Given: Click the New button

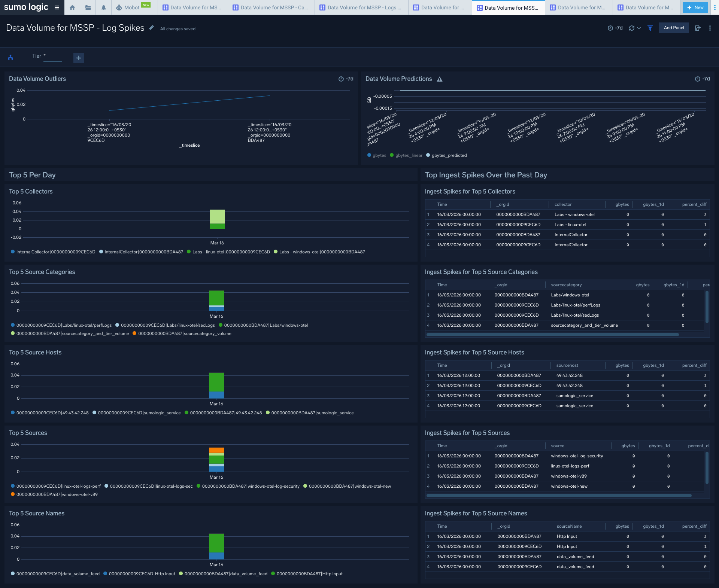Looking at the screenshot, I should (x=695, y=7).
